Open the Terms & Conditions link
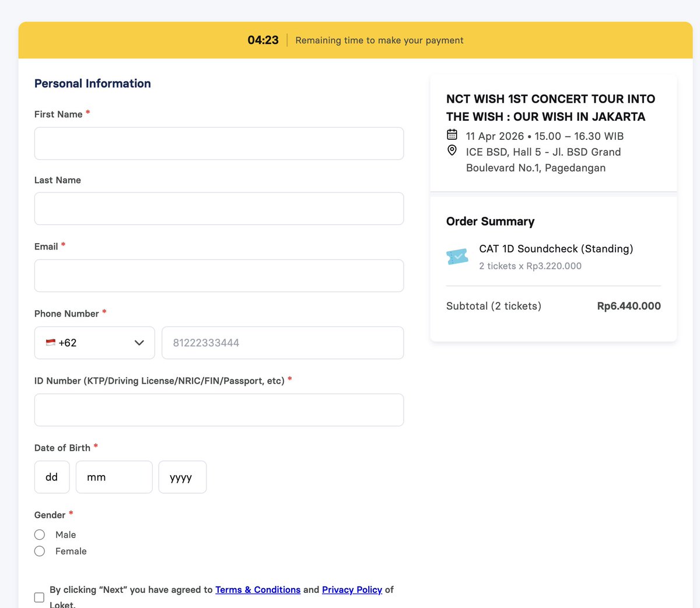 point(258,590)
